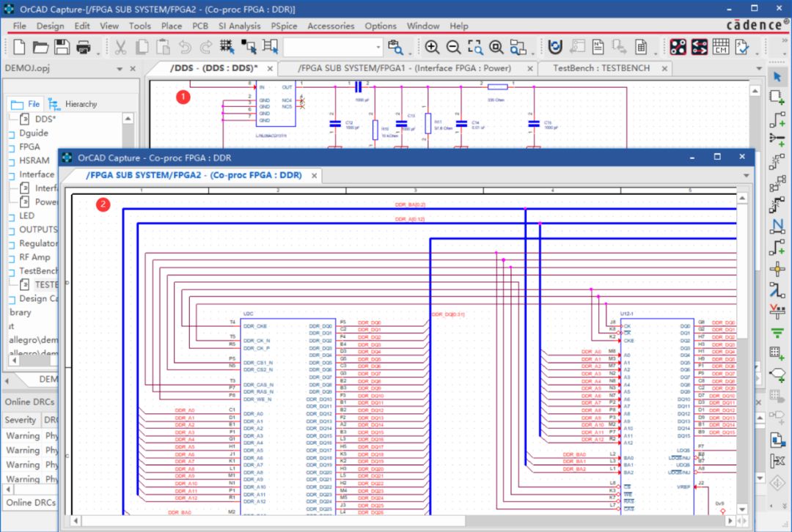Activate the Zoom to area tool
The image size is (792, 532).
(x=475, y=47)
